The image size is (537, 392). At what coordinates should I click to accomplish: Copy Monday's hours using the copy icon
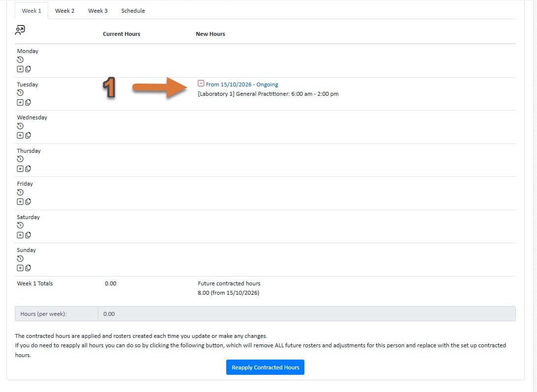coord(28,69)
